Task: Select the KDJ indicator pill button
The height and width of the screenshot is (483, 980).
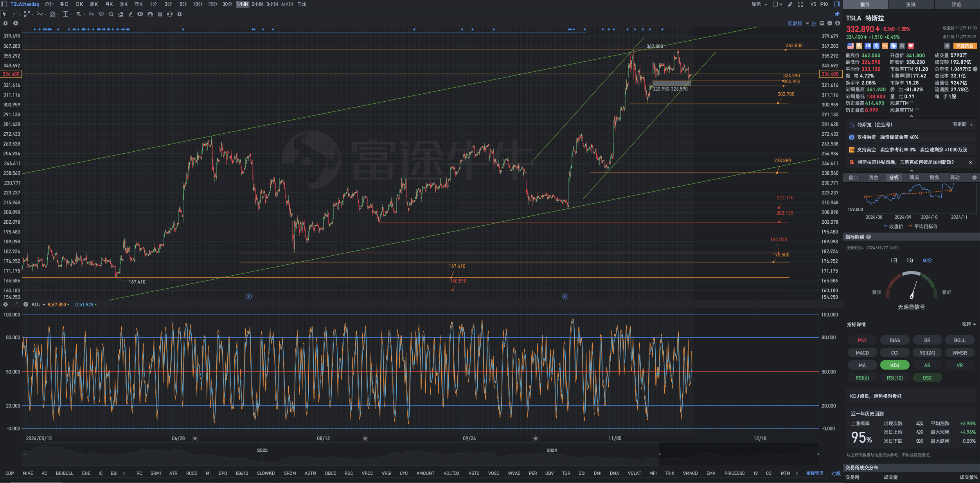Action: 895,365
